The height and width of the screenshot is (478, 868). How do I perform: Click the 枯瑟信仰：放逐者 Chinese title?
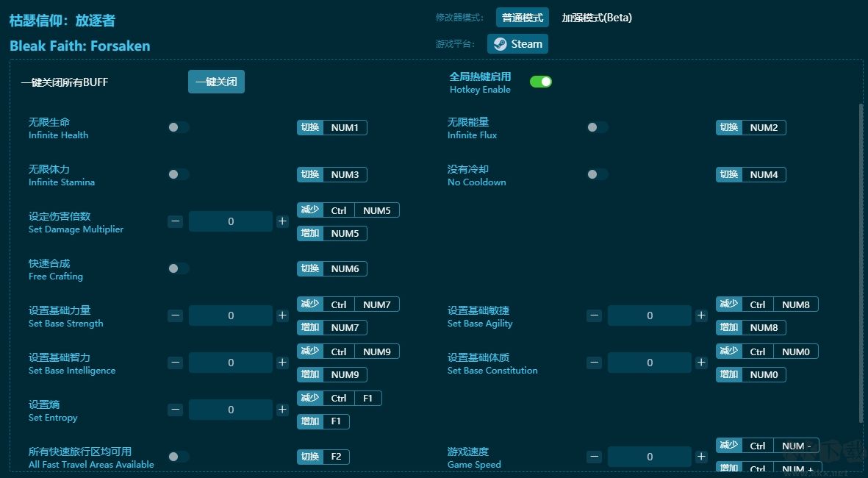point(62,21)
